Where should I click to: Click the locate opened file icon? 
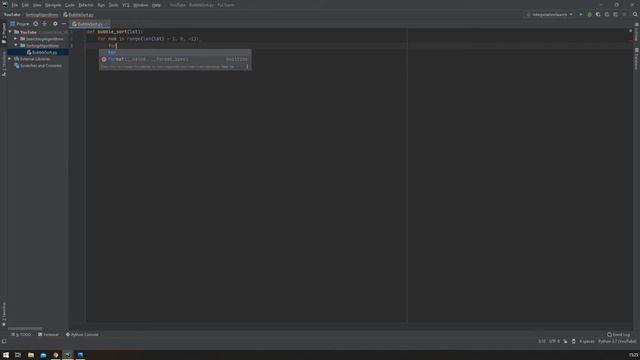(x=36, y=24)
